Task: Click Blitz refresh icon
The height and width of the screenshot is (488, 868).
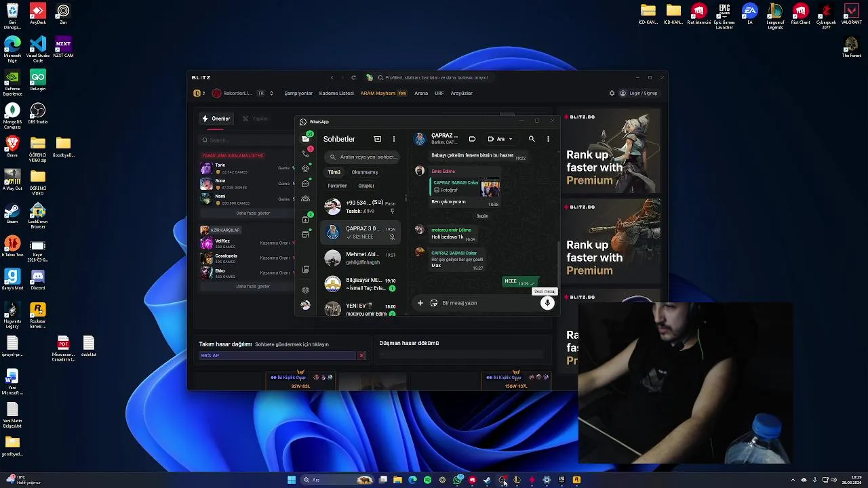Action: point(353,77)
